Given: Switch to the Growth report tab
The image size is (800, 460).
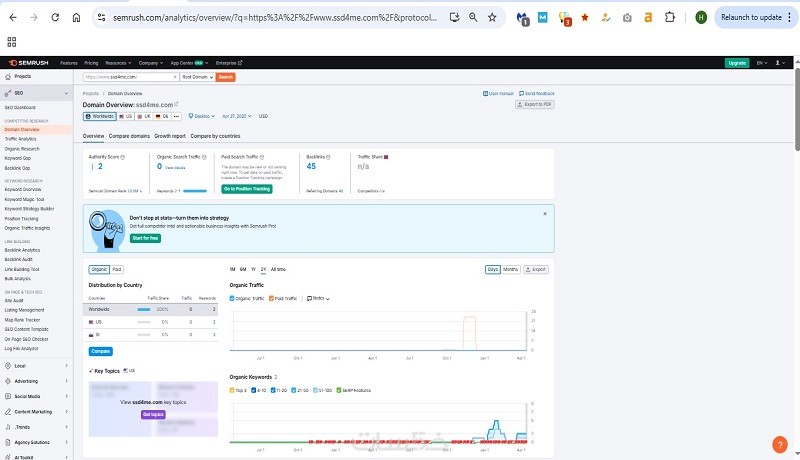Looking at the screenshot, I should click(170, 136).
